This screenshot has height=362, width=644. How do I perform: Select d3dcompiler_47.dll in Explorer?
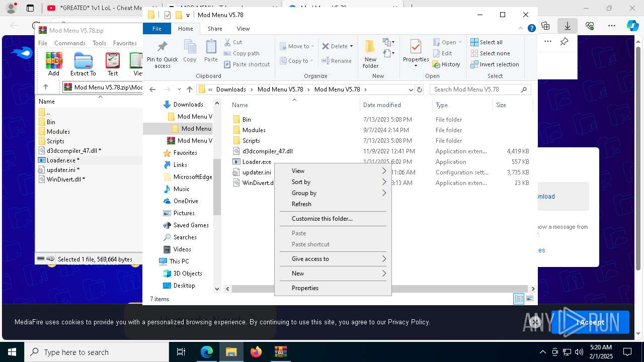[267, 151]
